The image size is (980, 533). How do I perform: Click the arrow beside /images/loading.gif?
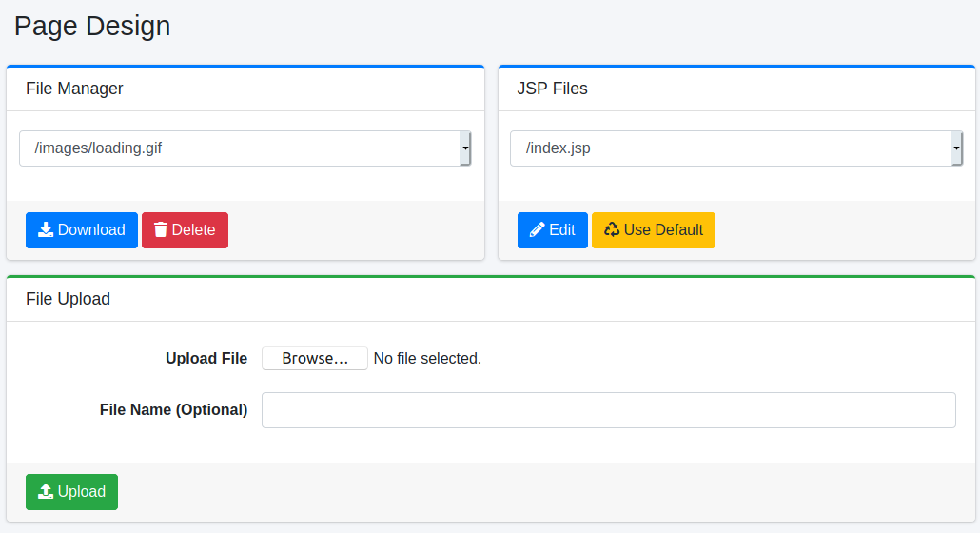click(465, 148)
